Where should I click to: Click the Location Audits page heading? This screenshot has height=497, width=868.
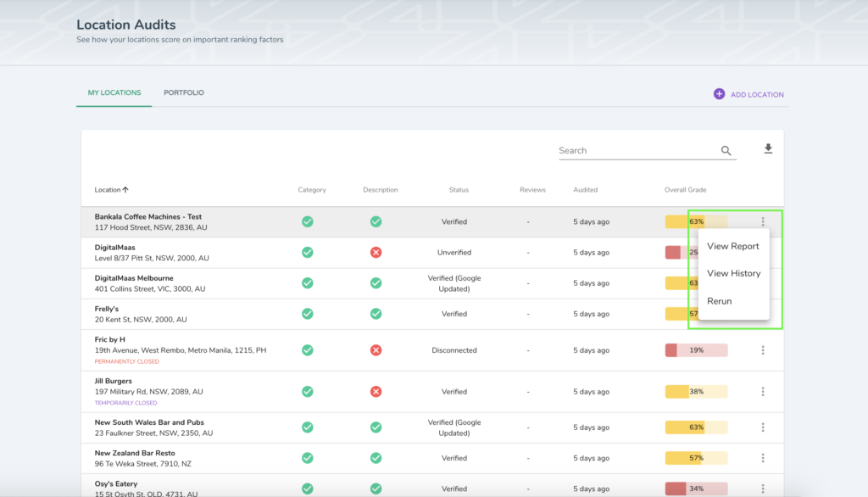(125, 25)
